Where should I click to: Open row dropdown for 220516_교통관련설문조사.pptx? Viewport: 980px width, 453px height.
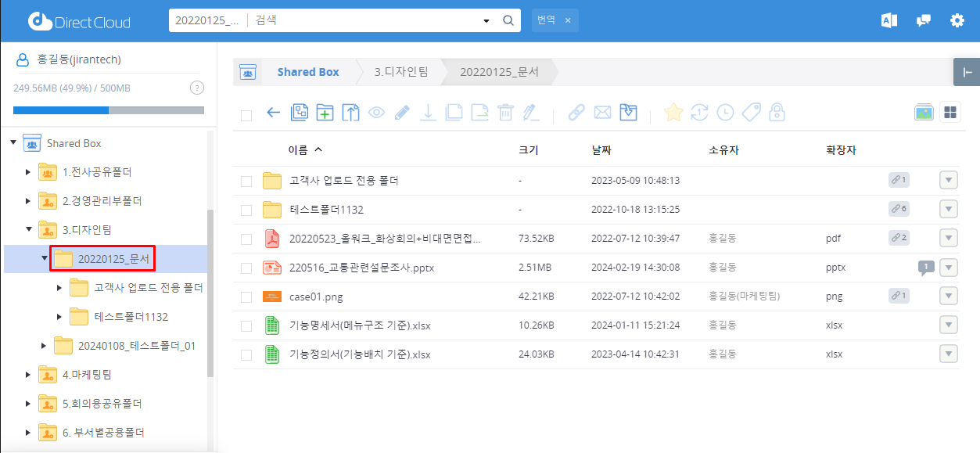pos(948,268)
